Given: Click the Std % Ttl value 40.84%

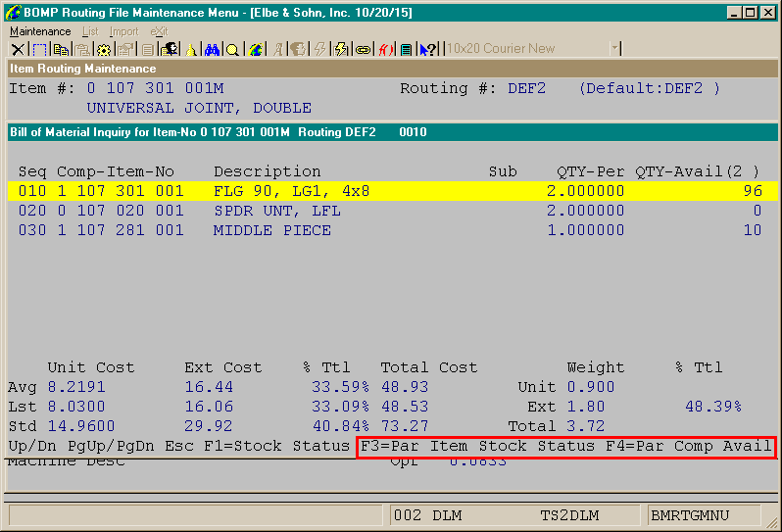Looking at the screenshot, I should 341,426.
